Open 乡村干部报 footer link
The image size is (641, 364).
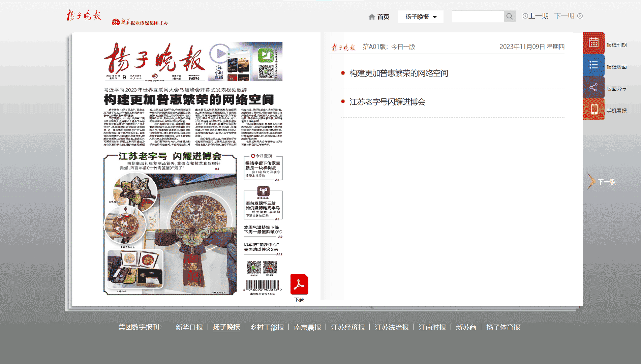click(267, 327)
